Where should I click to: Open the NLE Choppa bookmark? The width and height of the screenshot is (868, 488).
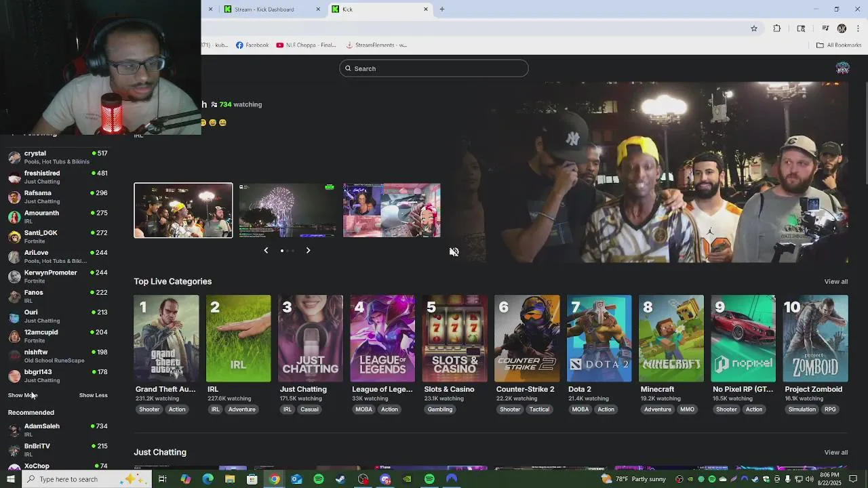pyautogui.click(x=306, y=45)
